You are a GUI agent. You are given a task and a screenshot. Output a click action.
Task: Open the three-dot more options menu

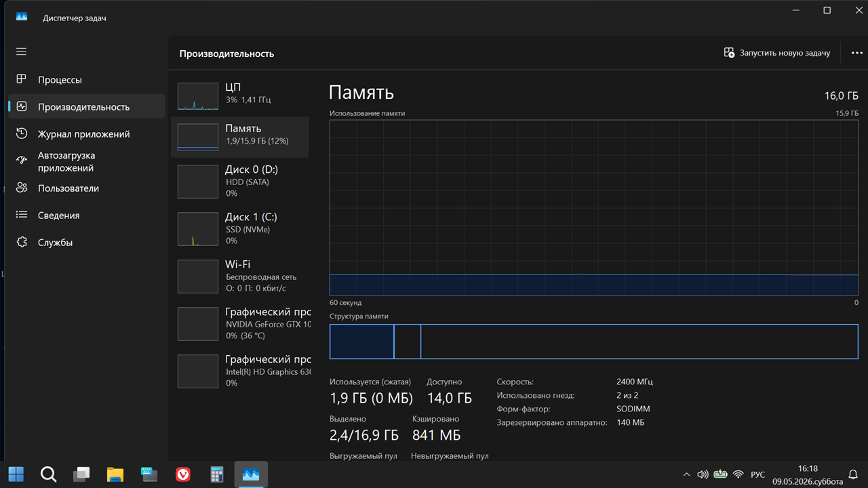click(x=856, y=53)
